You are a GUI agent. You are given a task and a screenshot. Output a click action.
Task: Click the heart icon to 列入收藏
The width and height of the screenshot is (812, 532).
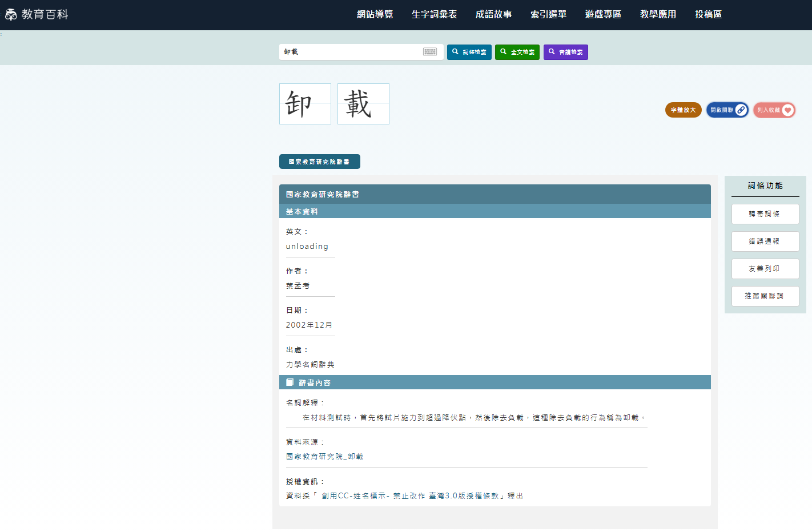tap(787, 110)
